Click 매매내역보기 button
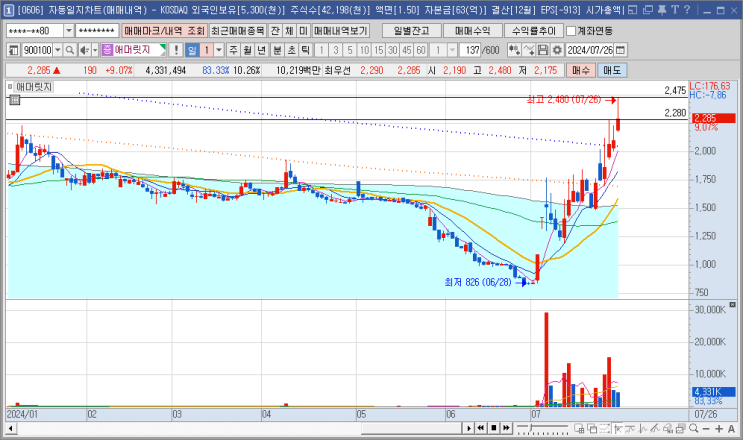 [x=340, y=31]
